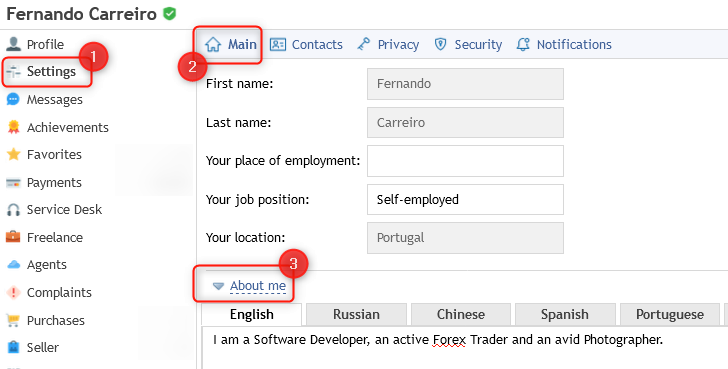Switch to the Privacy tab
Viewport: 728px width, 369px height.
tap(388, 45)
